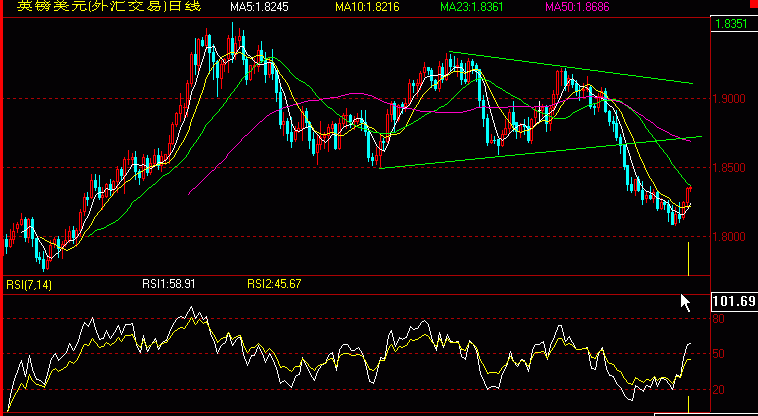The width and height of the screenshot is (758, 416).
Task: Click the 1.9000 price axis label
Action: (729, 99)
